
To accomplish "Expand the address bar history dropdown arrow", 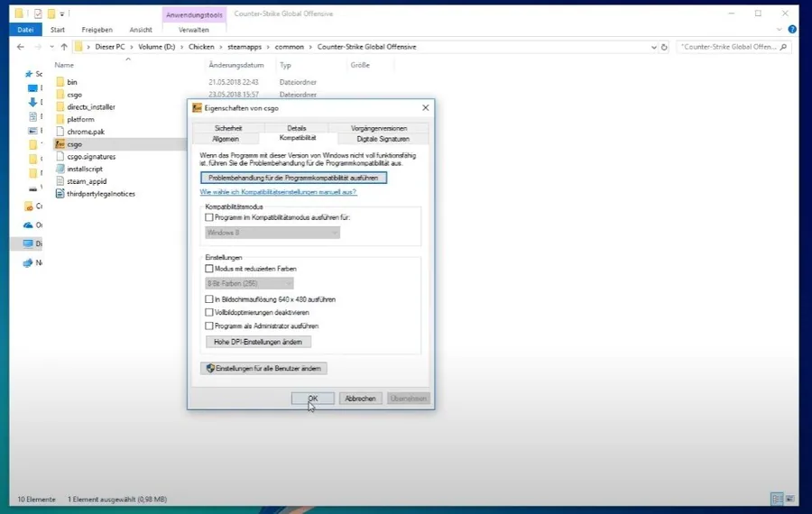I will click(x=653, y=47).
